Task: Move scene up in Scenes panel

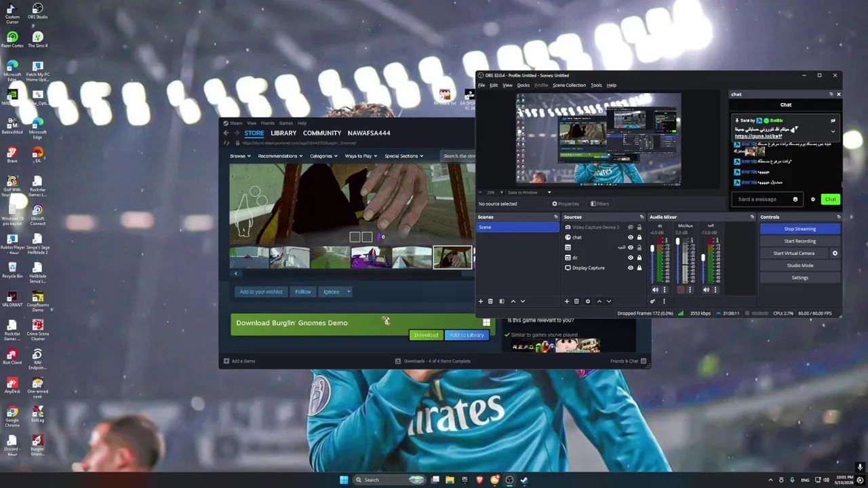Action: (x=513, y=301)
